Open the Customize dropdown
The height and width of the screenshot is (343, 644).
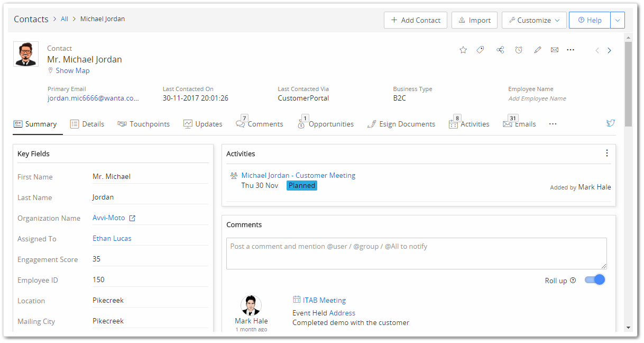click(534, 20)
